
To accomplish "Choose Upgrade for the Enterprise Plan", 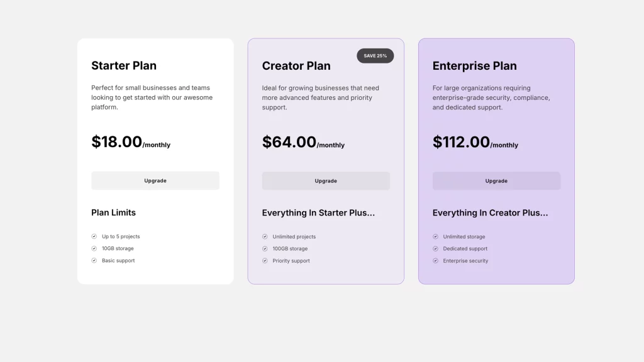I will [496, 181].
